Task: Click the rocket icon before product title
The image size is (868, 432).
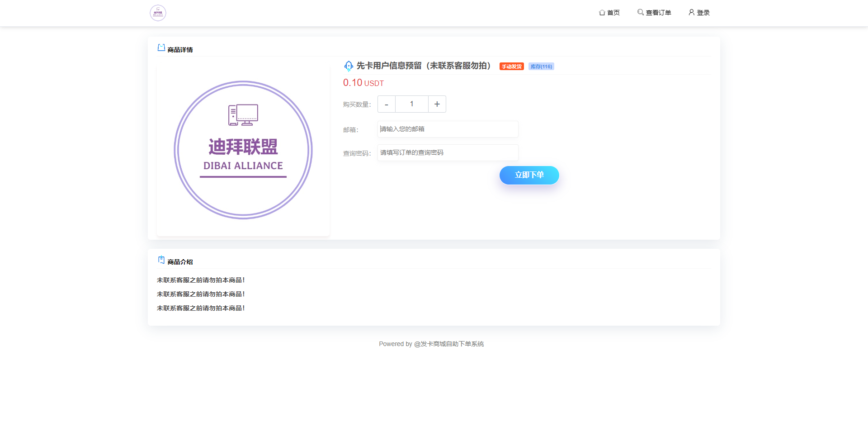Action: [349, 66]
